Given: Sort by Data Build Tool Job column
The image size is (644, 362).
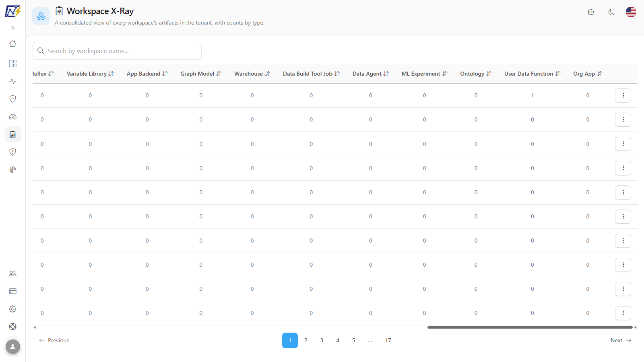Looking at the screenshot, I should tap(311, 74).
